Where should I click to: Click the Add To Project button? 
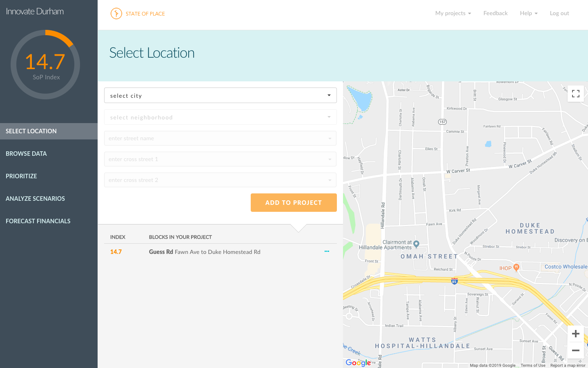tap(294, 202)
